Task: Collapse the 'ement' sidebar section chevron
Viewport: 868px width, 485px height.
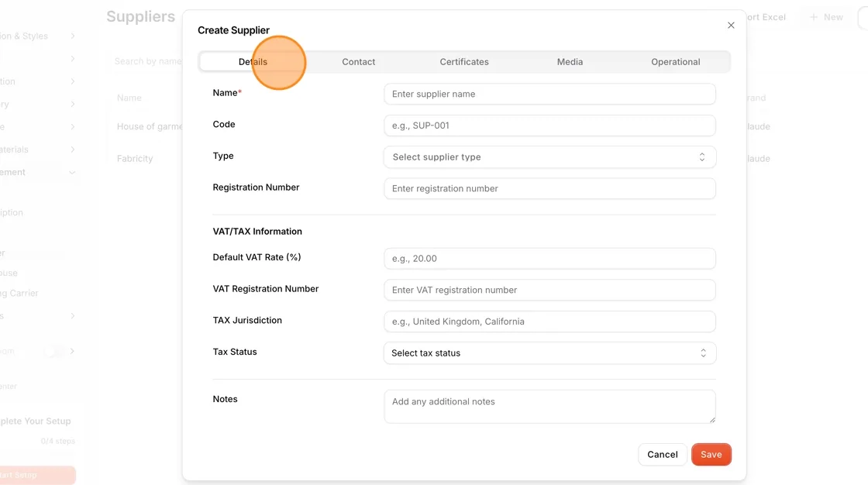Action: pos(72,173)
